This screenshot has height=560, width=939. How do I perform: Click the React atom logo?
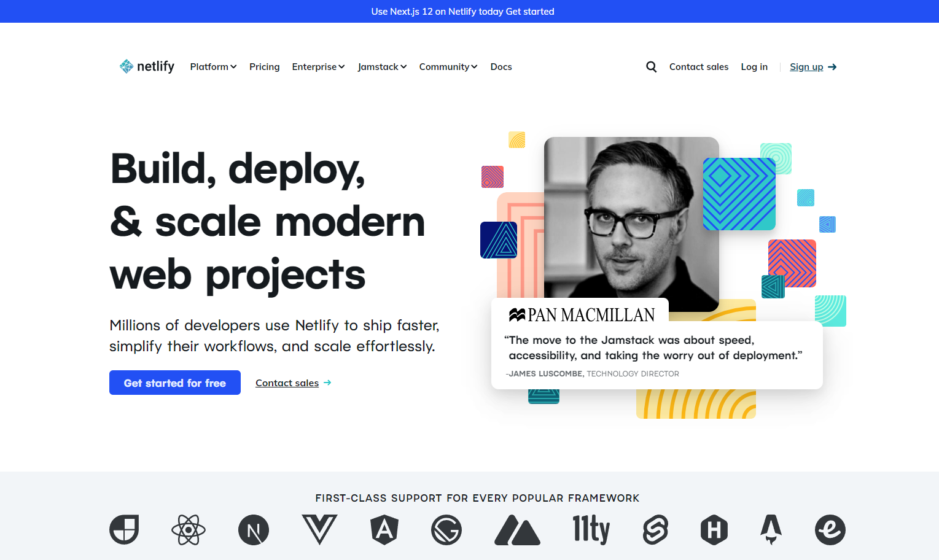189,529
